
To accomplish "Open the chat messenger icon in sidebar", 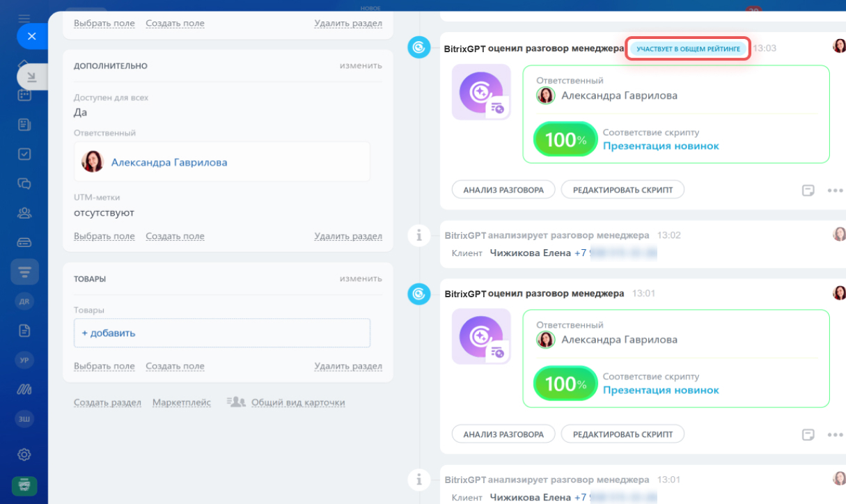I will (x=24, y=184).
